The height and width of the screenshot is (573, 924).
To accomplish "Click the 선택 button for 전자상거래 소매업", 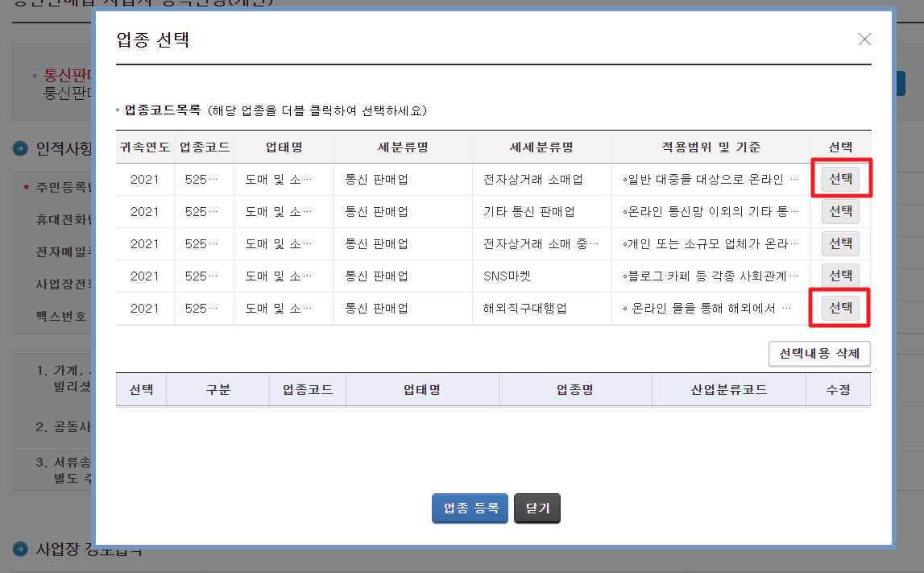I will coord(840,179).
